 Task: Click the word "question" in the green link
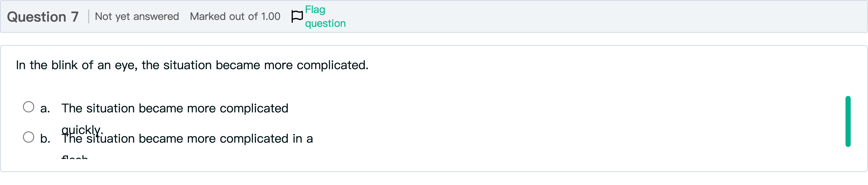tap(325, 24)
